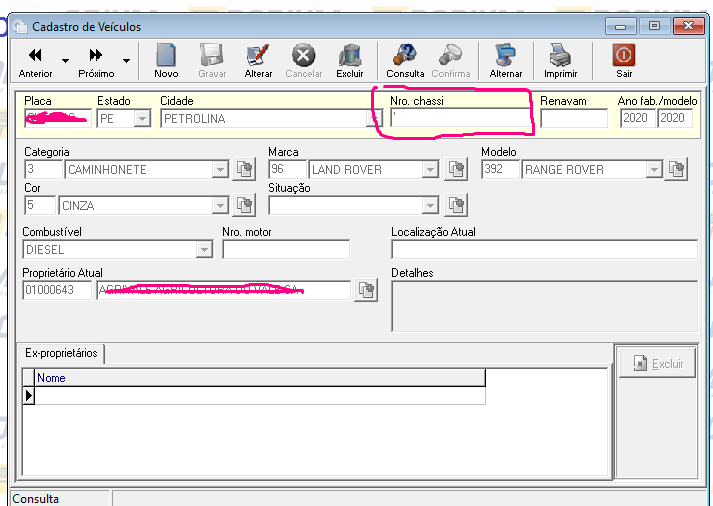Close the Cadastro de Veículos window
Screen dimensions: 713x506
pos(688,26)
